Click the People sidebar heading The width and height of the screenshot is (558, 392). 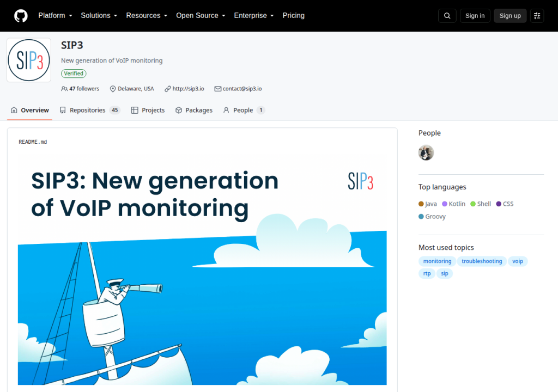pos(429,133)
